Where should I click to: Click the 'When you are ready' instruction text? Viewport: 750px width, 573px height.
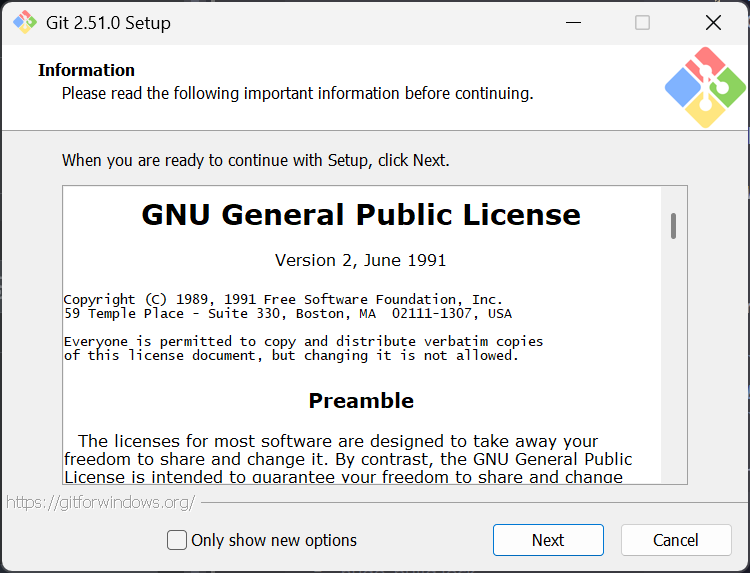pos(256,160)
